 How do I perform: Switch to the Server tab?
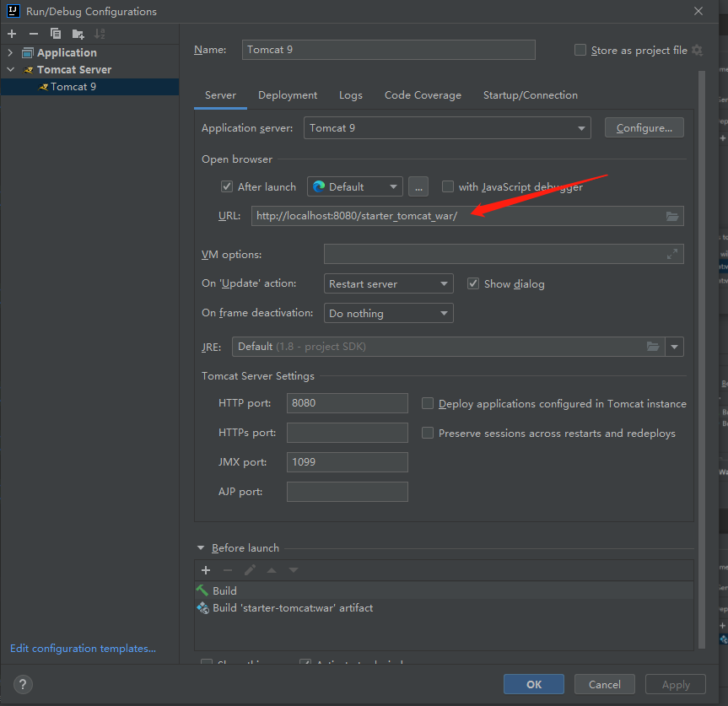click(220, 95)
